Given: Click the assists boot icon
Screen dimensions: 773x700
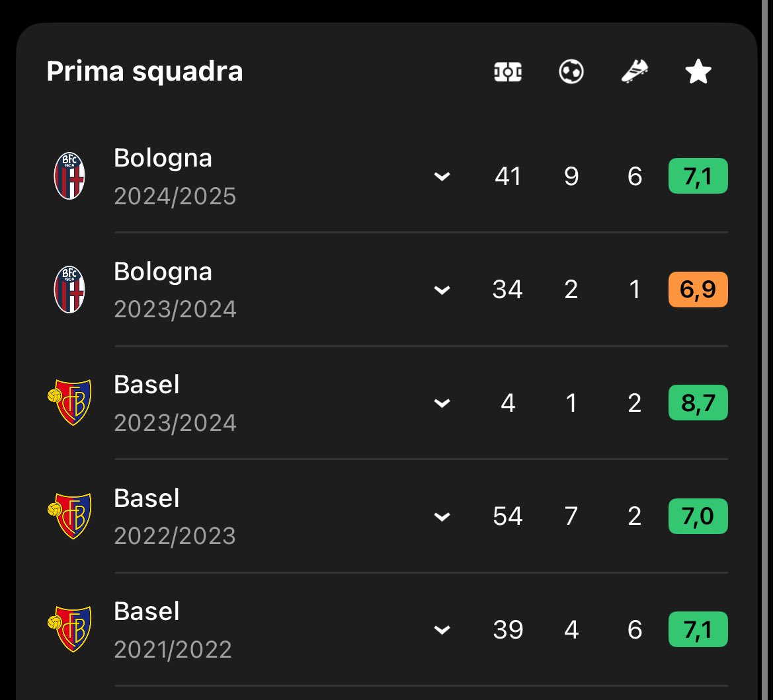Looking at the screenshot, I should (x=635, y=71).
